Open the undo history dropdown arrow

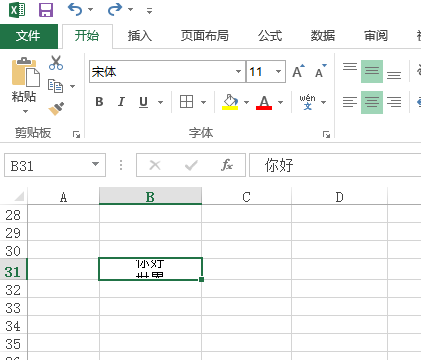coord(91,10)
